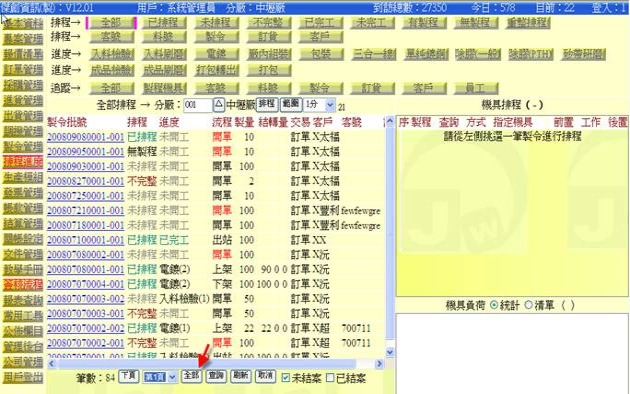Expand the page selector dropdown 第1頁

[x=160, y=377]
